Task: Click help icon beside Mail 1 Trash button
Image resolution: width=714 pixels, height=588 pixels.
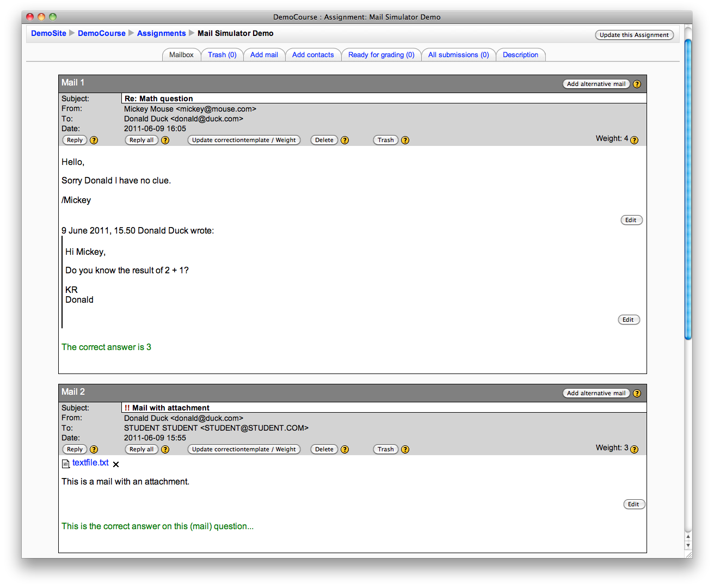Action: 405,140
